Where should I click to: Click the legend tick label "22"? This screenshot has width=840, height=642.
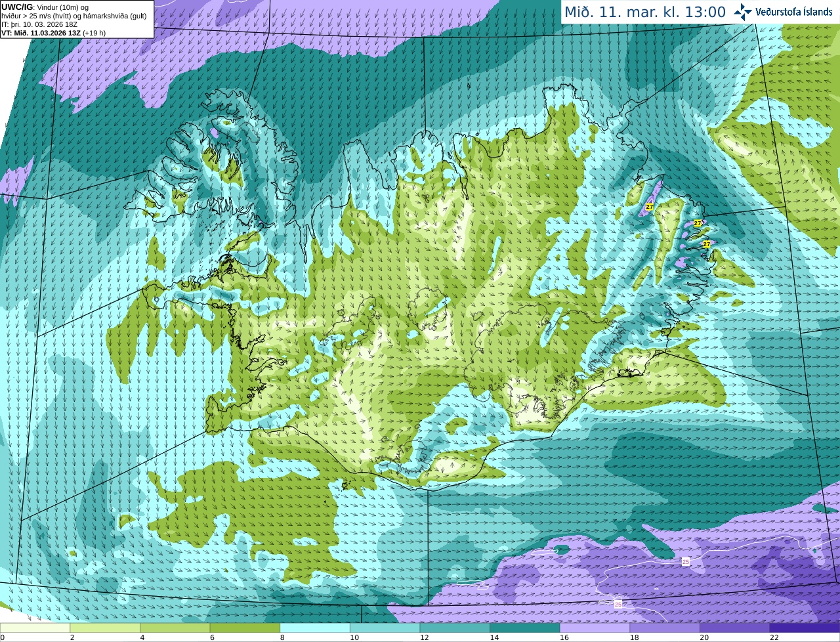774,637
